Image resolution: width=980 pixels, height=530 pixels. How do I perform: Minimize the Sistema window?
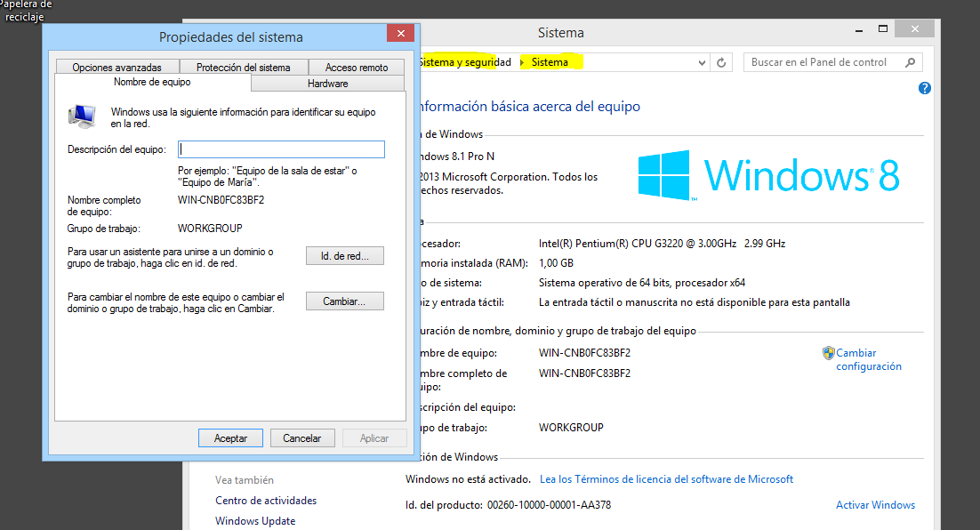859,29
